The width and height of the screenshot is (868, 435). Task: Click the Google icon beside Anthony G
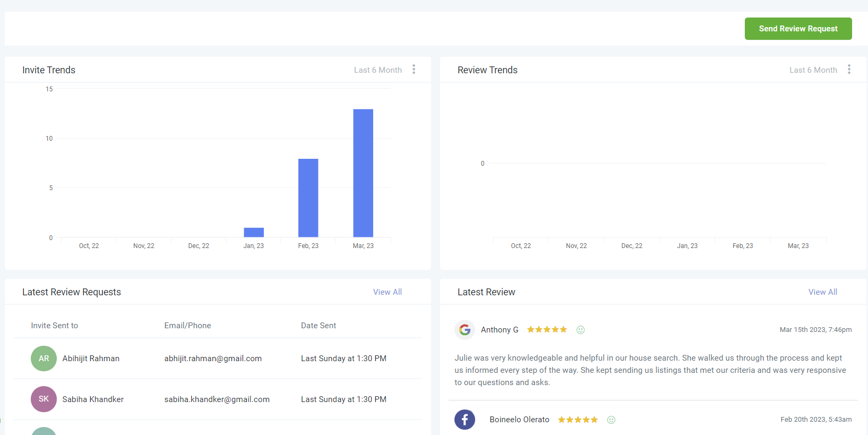pyautogui.click(x=465, y=330)
